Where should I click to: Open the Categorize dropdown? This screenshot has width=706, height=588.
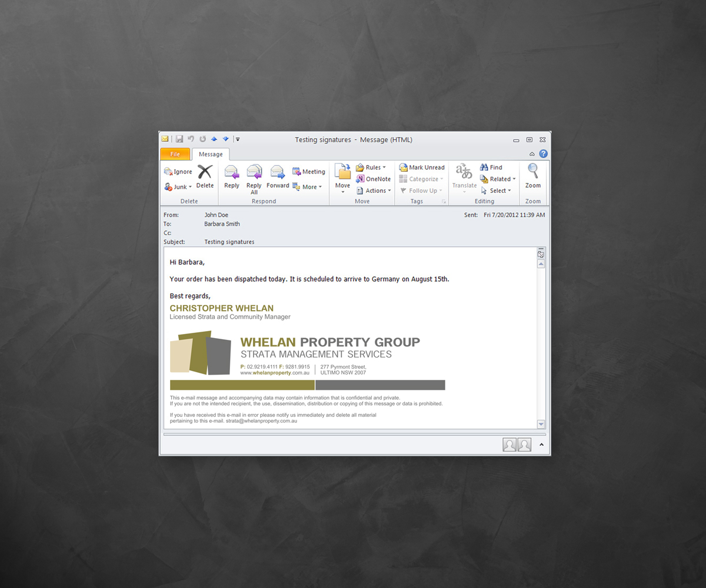(x=421, y=179)
